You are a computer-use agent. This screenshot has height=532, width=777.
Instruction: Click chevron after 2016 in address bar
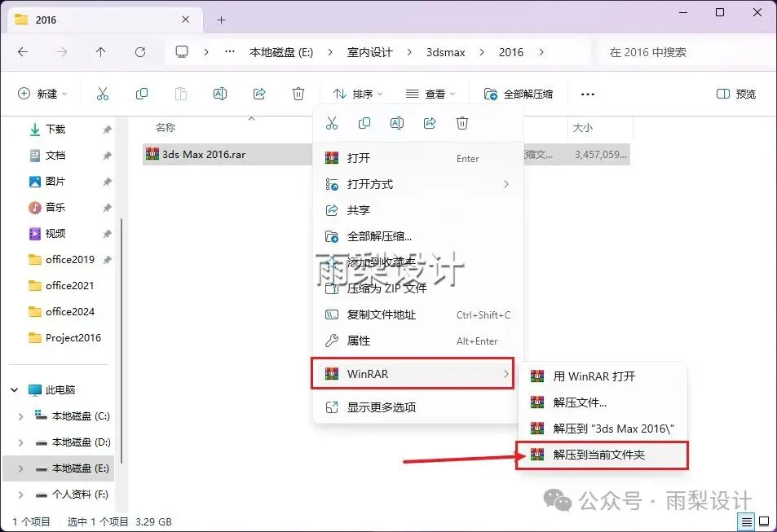[x=541, y=52]
